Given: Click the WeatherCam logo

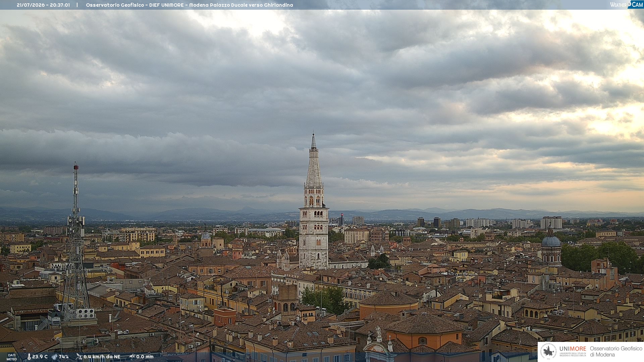Looking at the screenshot, I should tap(626, 5).
